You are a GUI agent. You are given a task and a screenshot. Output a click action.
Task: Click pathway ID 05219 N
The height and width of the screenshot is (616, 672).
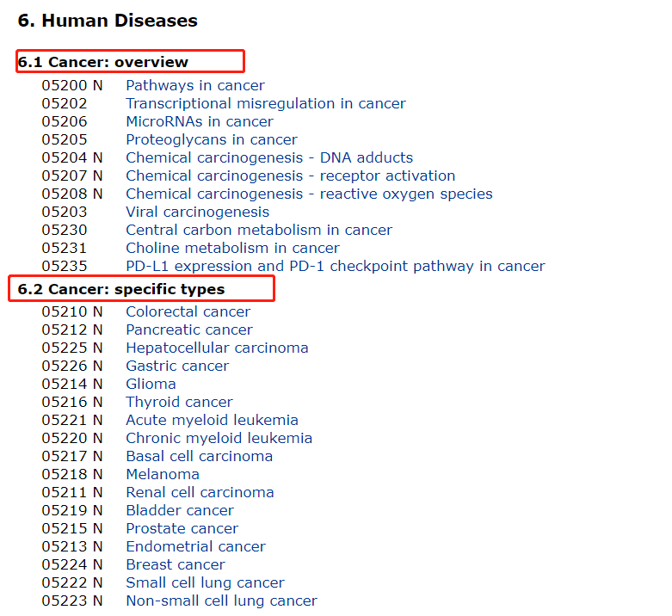click(72, 511)
